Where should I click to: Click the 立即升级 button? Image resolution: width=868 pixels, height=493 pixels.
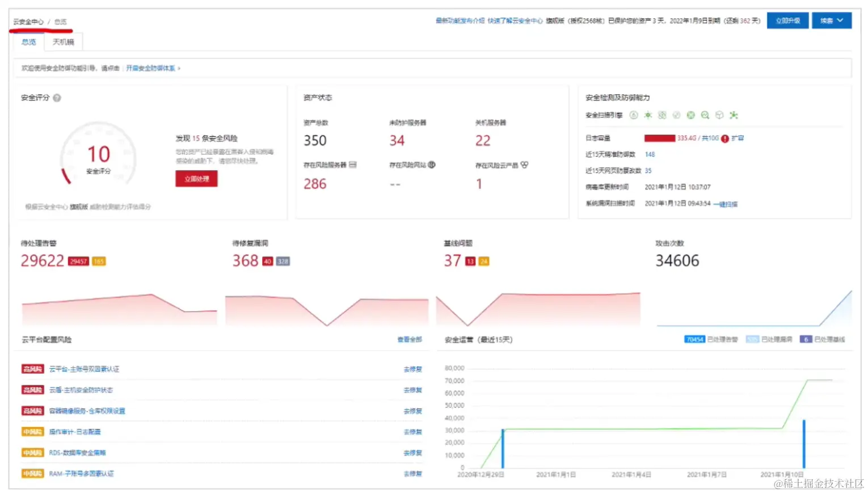point(788,20)
